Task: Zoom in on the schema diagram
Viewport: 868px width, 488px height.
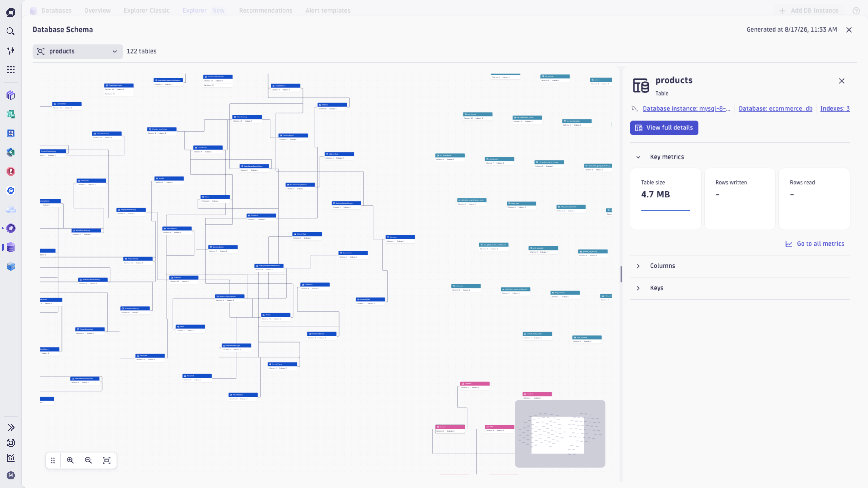Action: pos(70,460)
